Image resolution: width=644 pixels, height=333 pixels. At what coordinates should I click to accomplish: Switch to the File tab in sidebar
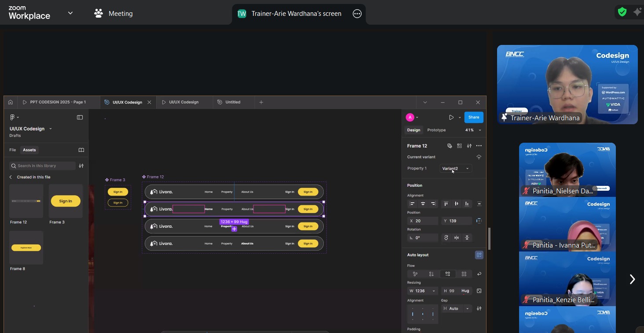(13, 150)
